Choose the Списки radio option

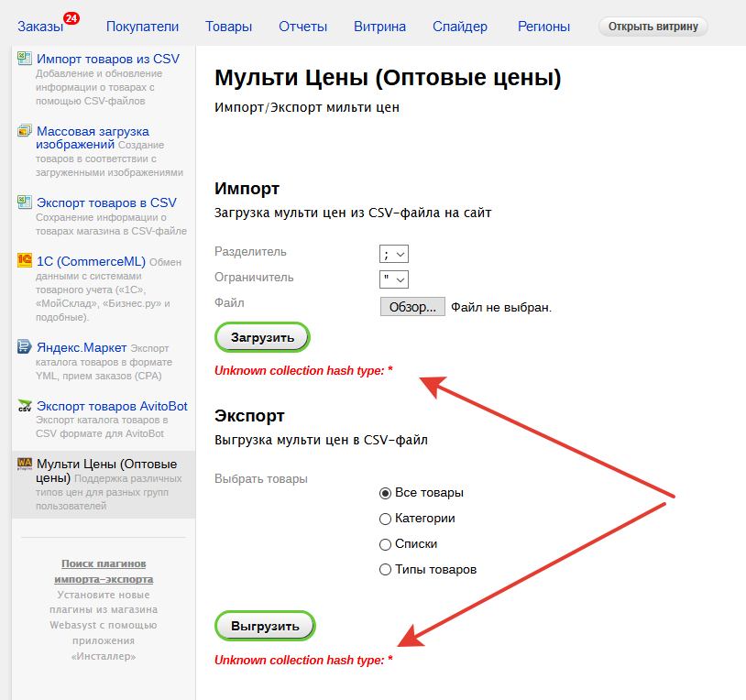[386, 544]
